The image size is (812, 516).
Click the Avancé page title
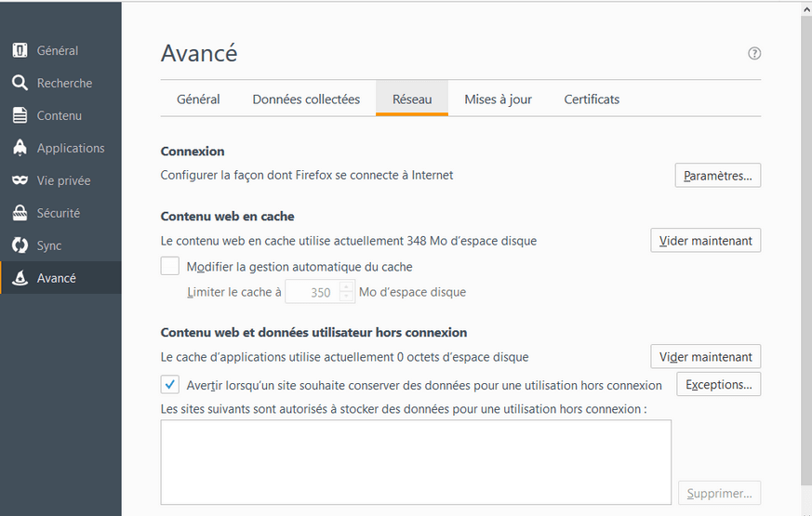coord(199,53)
